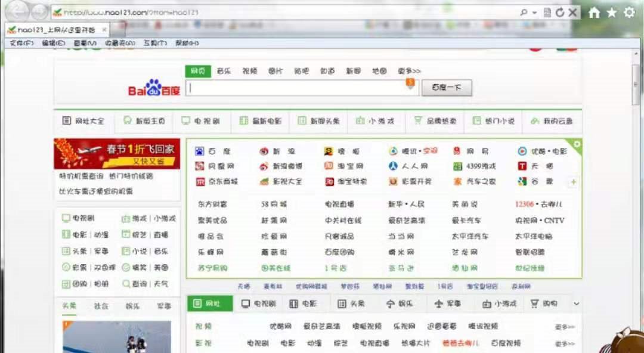
Task: Open Sina Weibo 新浪微博 icon
Action: point(263,166)
